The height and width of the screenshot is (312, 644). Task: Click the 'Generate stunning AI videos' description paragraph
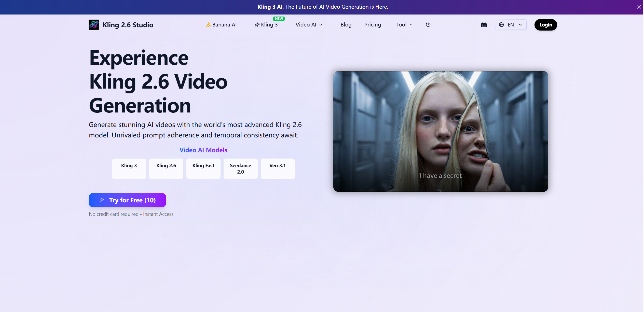[195, 130]
